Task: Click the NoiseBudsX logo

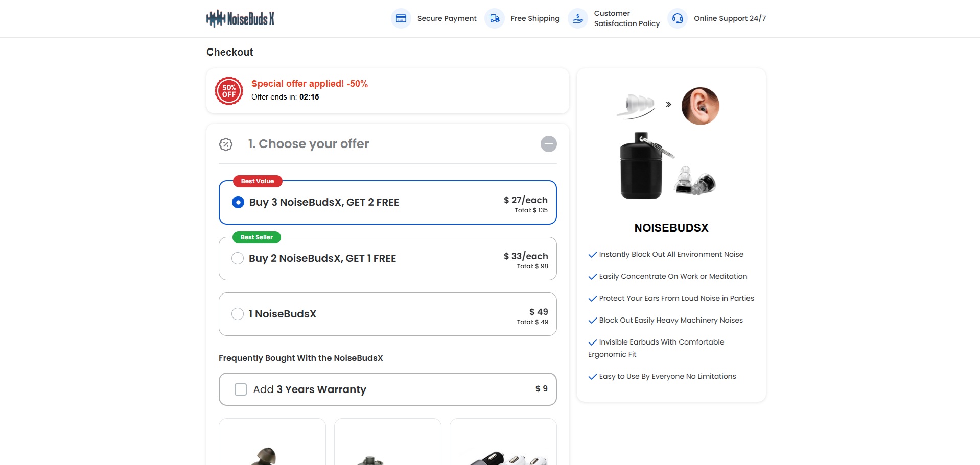Action: pos(240,19)
